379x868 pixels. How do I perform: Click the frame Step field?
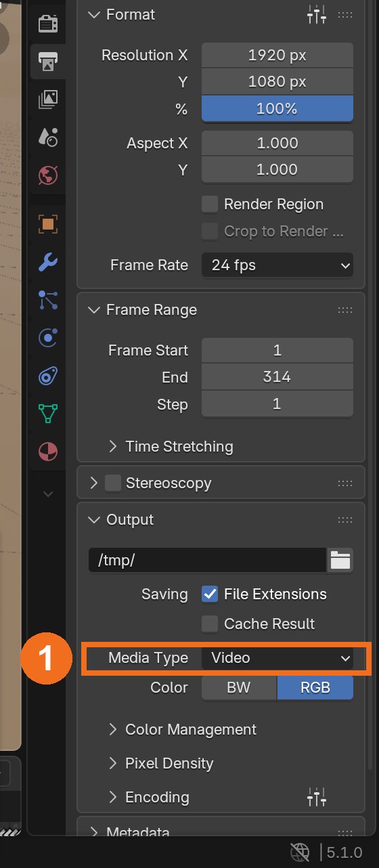coord(277,404)
